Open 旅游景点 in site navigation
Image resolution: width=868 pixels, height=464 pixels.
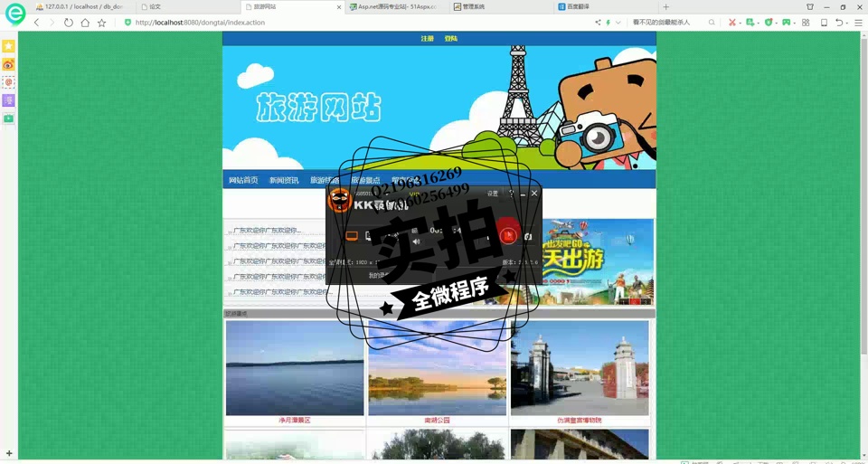(365, 180)
